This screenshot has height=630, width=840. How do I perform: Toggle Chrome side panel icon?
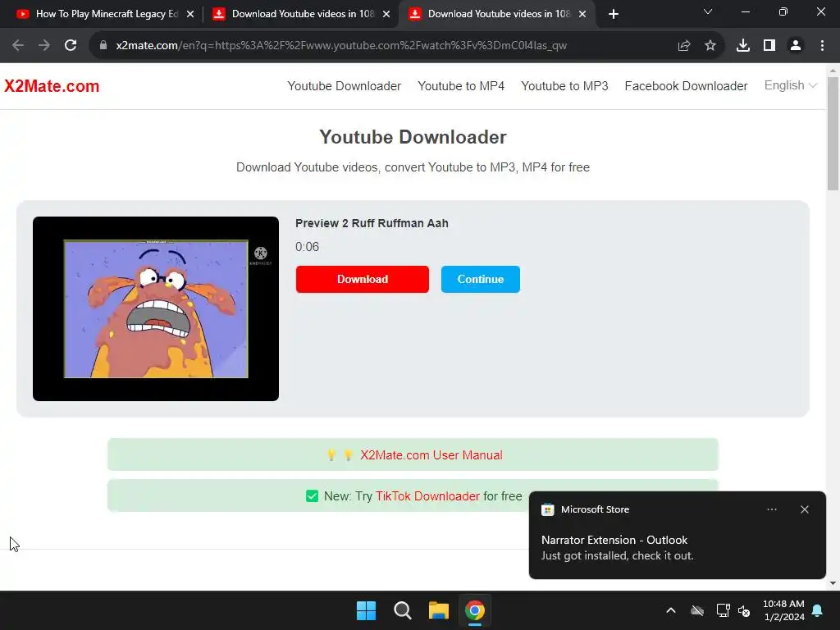769,46
